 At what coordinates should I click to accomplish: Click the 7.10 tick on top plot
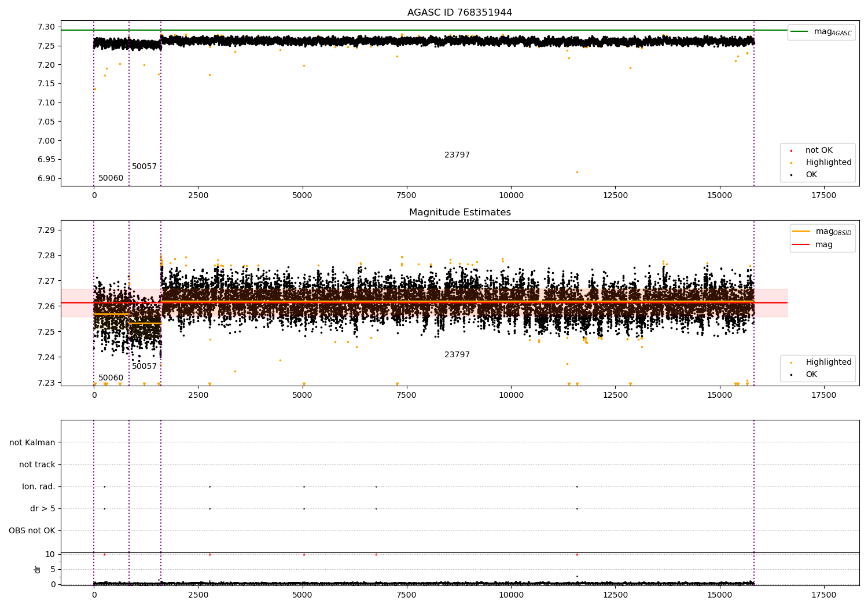pos(46,102)
